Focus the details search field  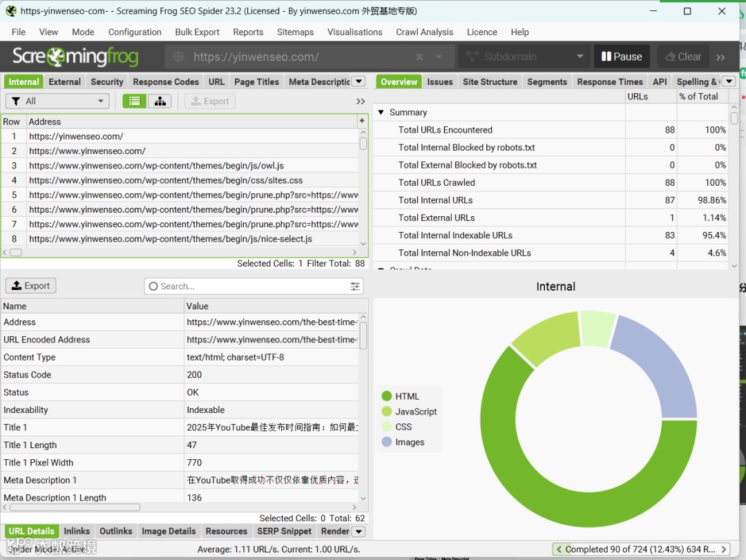pos(254,286)
